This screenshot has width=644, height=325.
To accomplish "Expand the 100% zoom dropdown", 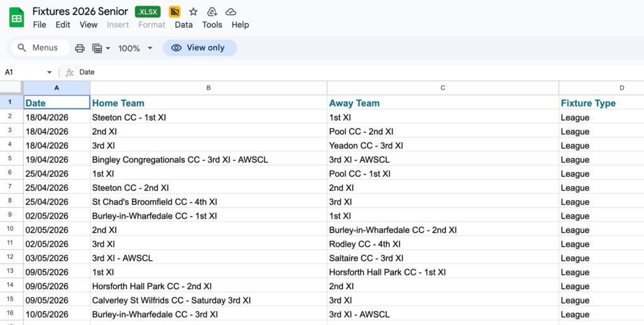I will click(150, 48).
